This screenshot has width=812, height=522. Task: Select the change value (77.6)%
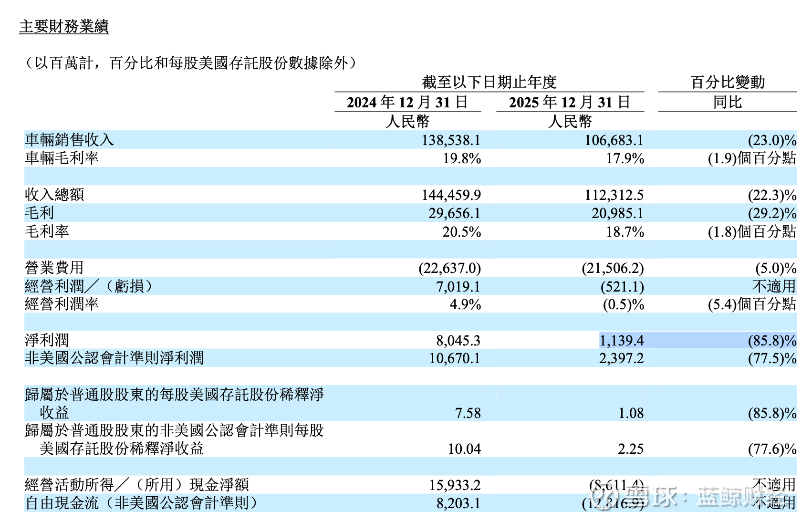772,449
